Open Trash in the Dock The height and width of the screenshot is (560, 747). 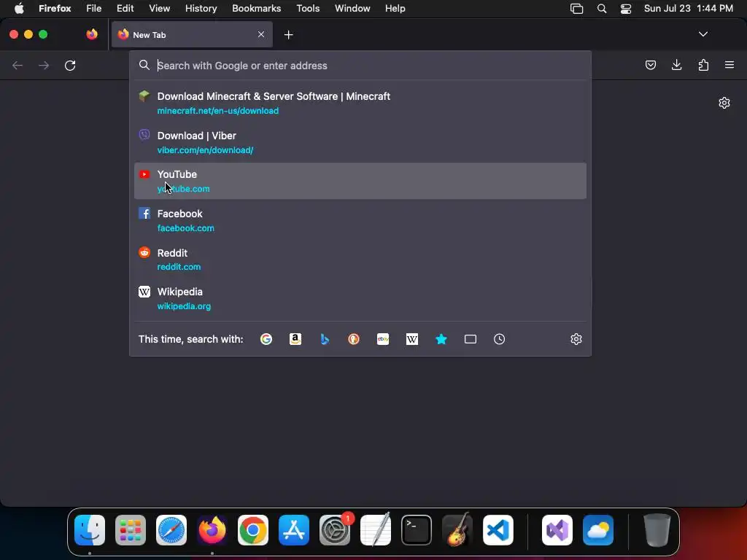point(657,529)
